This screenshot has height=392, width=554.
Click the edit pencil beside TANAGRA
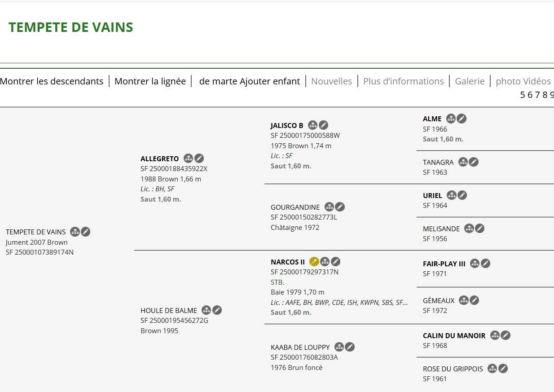[474, 162]
